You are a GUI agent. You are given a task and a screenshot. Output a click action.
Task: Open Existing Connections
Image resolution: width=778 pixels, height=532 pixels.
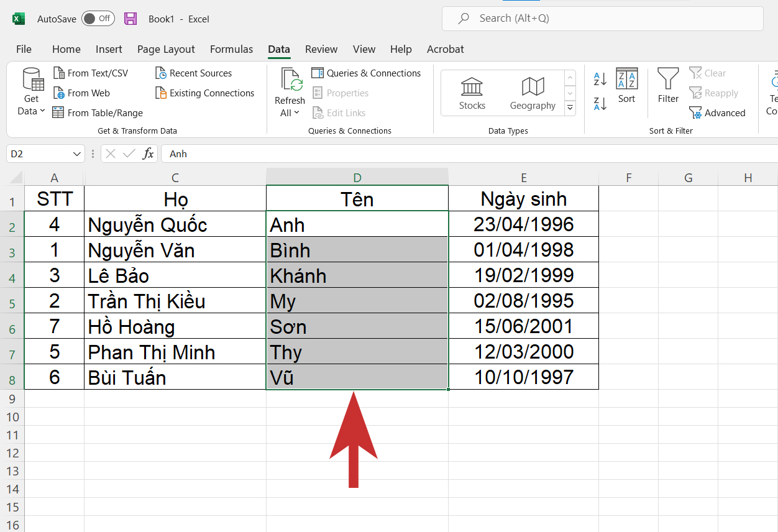pos(204,93)
